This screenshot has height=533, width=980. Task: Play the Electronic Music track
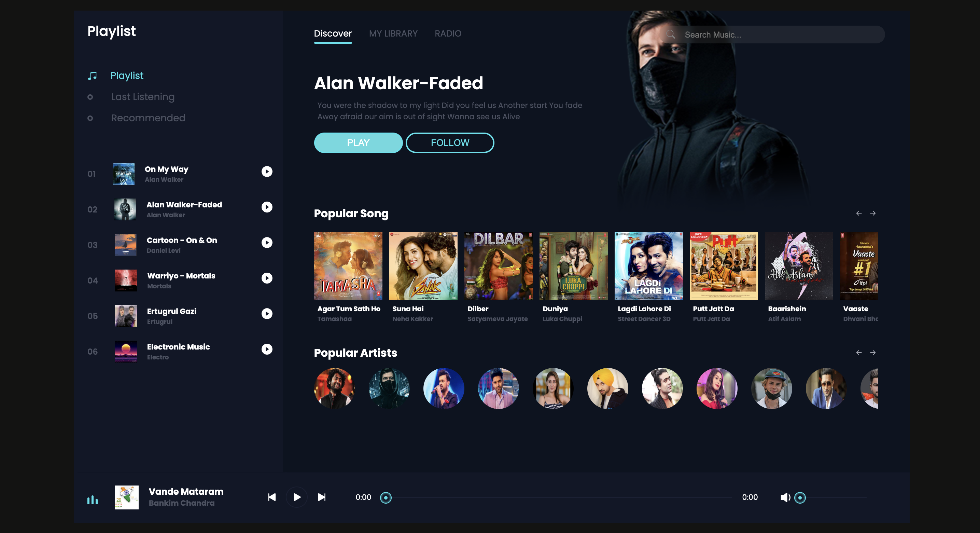click(x=267, y=349)
